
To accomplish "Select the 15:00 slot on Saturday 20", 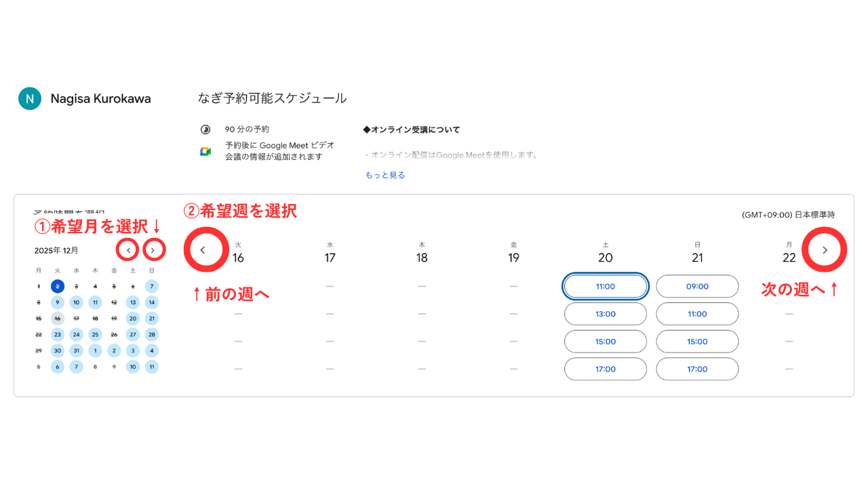I will click(x=606, y=342).
